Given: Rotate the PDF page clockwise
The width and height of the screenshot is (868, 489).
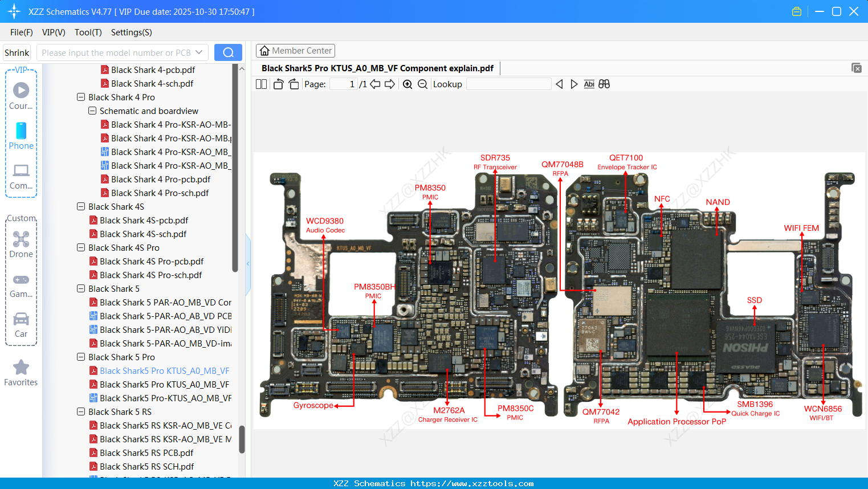Looking at the screenshot, I should [x=293, y=83].
